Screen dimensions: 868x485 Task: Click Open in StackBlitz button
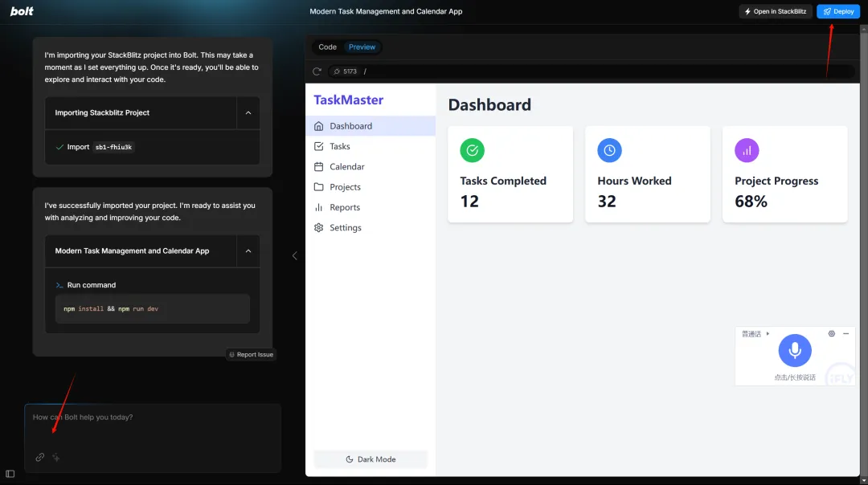775,11
